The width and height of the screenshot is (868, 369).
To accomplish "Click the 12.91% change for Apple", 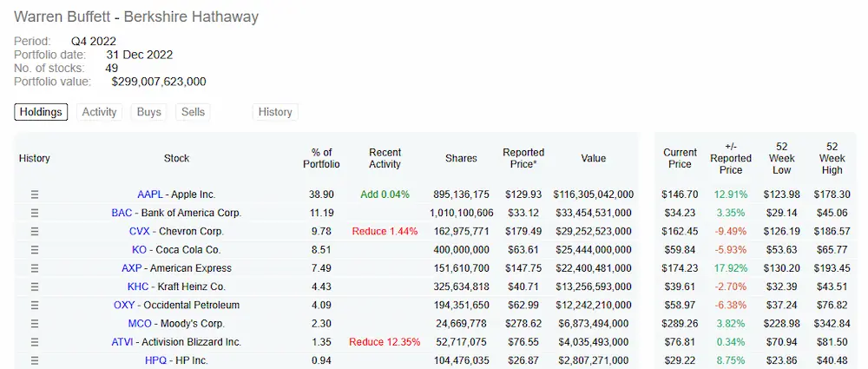I will click(x=731, y=194).
